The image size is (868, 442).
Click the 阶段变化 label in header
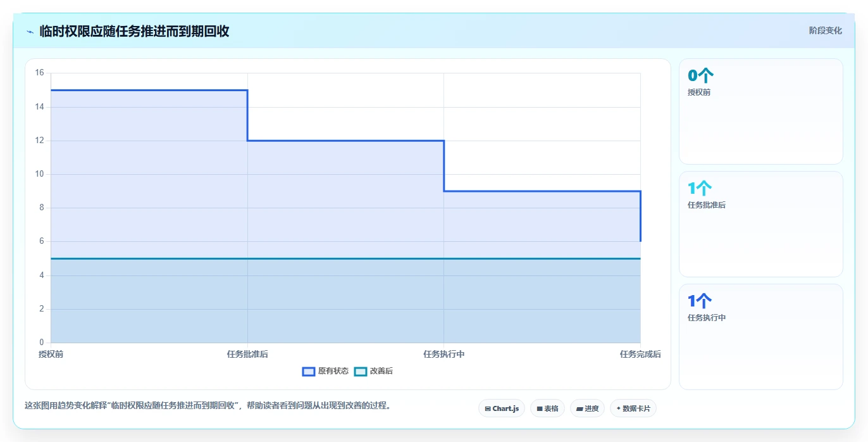pos(825,30)
